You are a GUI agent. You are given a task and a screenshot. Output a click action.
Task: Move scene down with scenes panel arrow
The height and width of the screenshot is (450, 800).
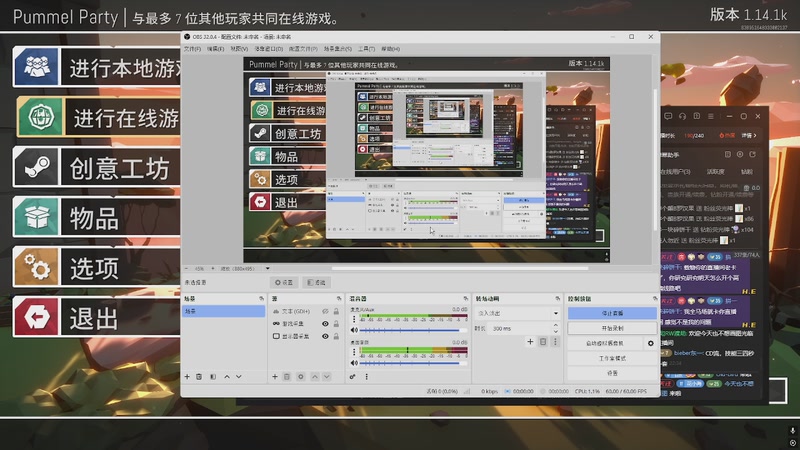pos(238,377)
